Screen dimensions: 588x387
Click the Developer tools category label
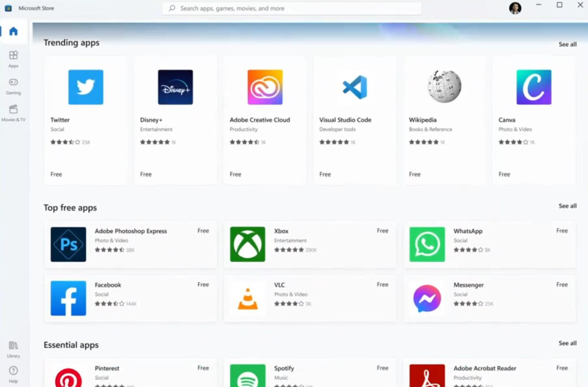pyautogui.click(x=337, y=129)
